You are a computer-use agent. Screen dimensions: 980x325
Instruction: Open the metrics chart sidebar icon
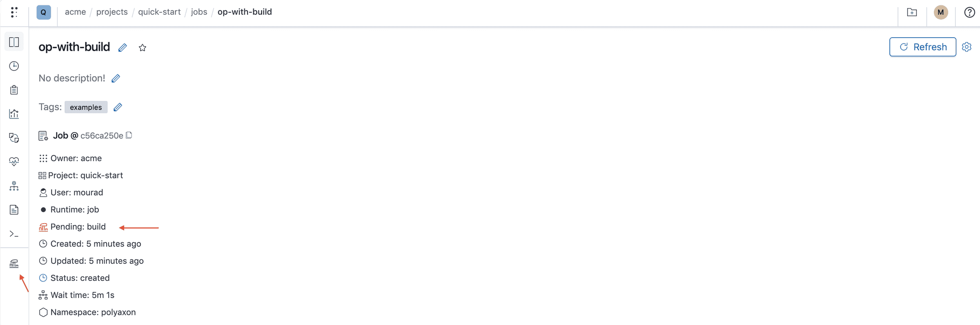point(14,114)
